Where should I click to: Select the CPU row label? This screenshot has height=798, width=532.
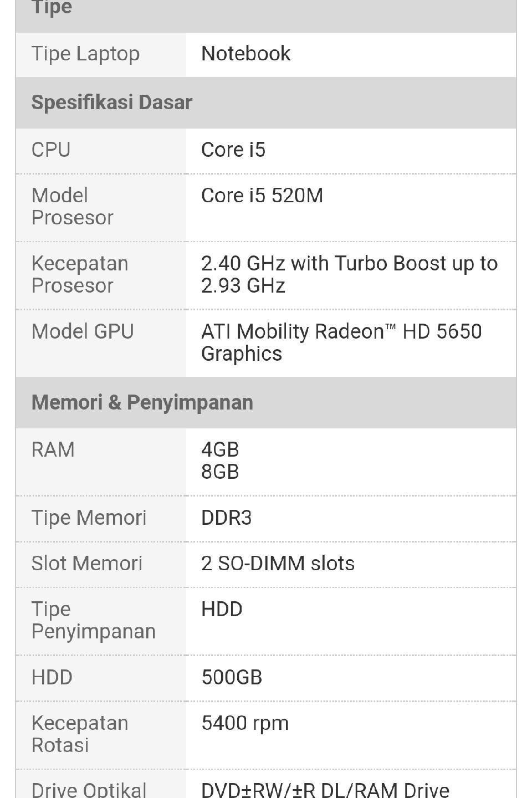(x=51, y=150)
